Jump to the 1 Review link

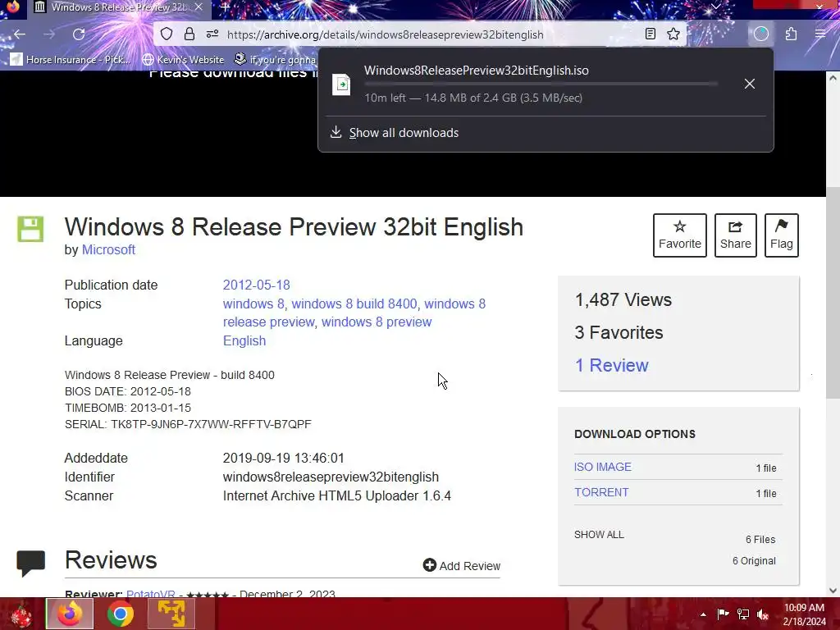(x=611, y=365)
